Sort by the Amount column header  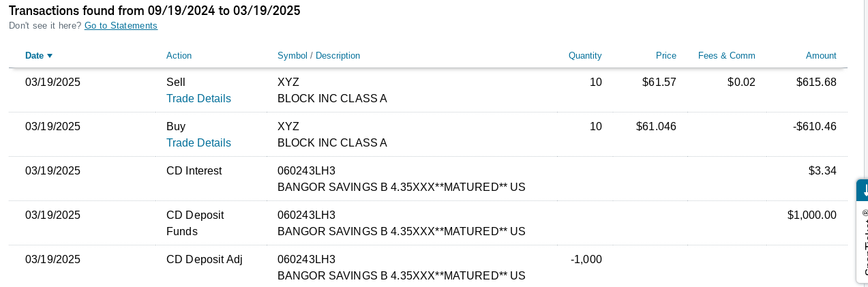821,56
